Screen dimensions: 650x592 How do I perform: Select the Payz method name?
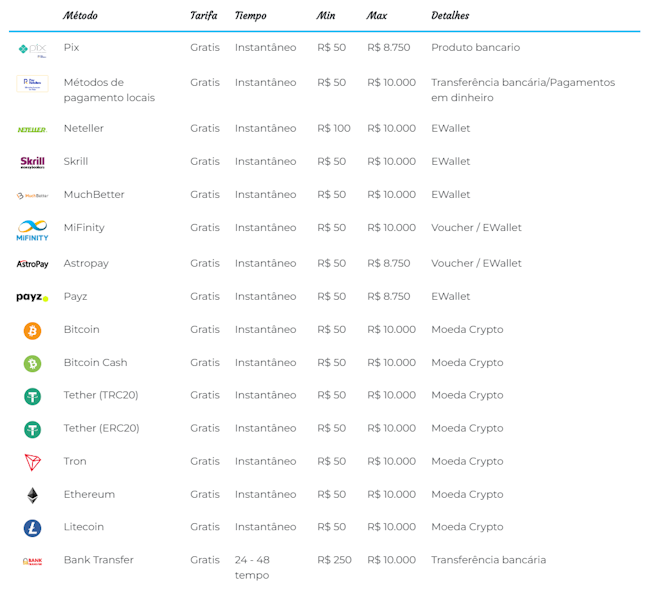coord(75,296)
